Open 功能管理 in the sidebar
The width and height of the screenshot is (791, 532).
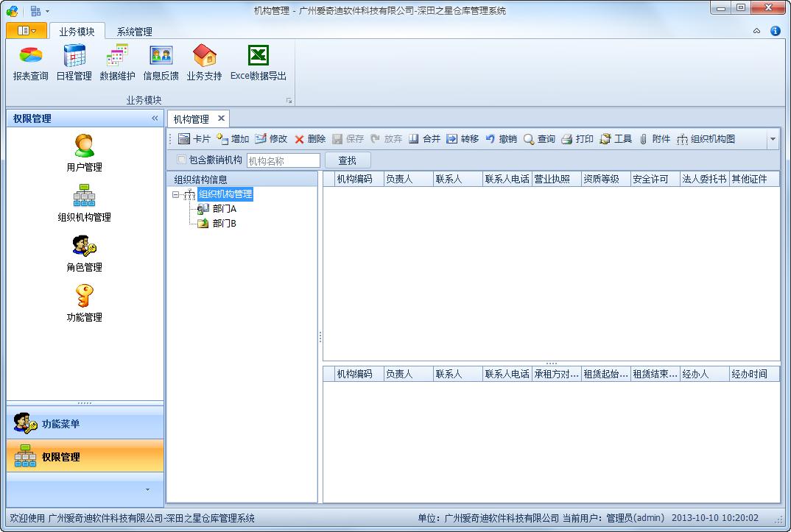[x=84, y=302]
